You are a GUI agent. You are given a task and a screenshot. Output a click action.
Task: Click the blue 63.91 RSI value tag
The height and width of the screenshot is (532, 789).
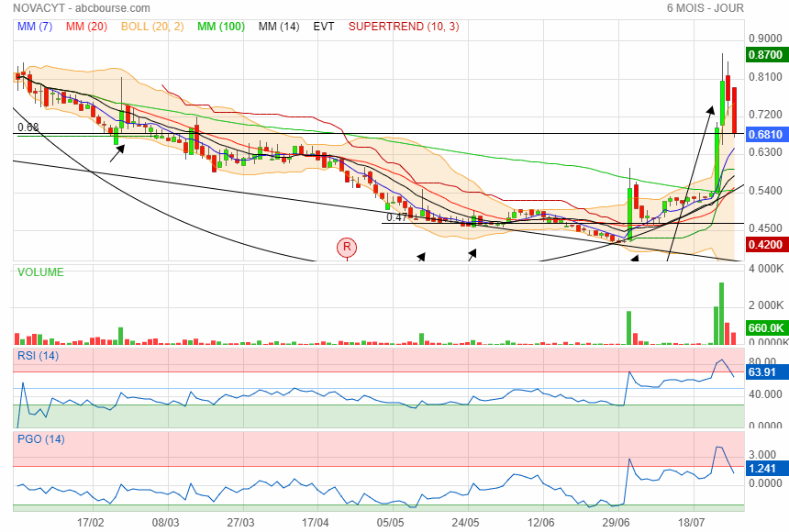point(766,372)
